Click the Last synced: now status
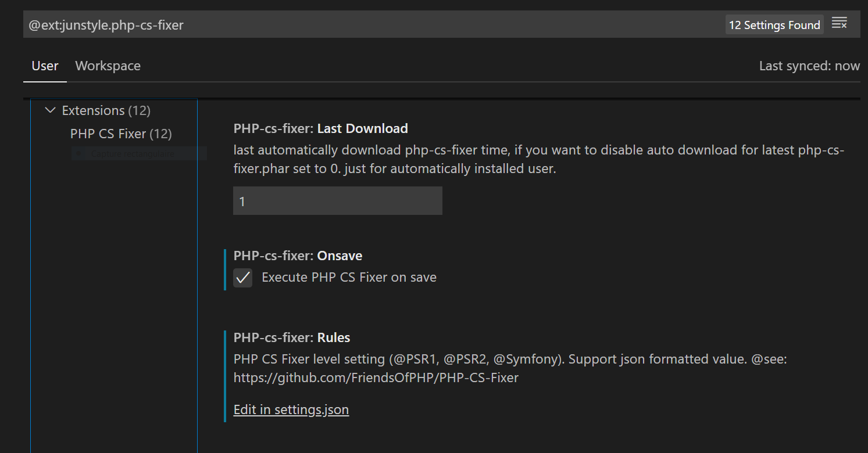 click(809, 66)
